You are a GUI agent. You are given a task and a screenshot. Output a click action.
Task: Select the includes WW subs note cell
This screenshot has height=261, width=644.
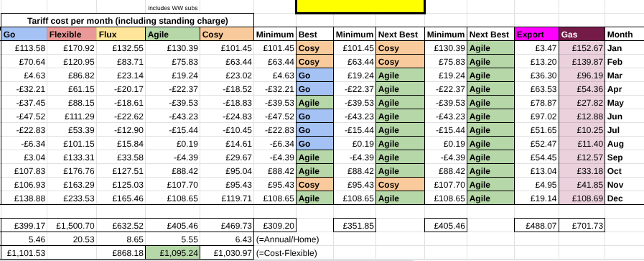173,8
